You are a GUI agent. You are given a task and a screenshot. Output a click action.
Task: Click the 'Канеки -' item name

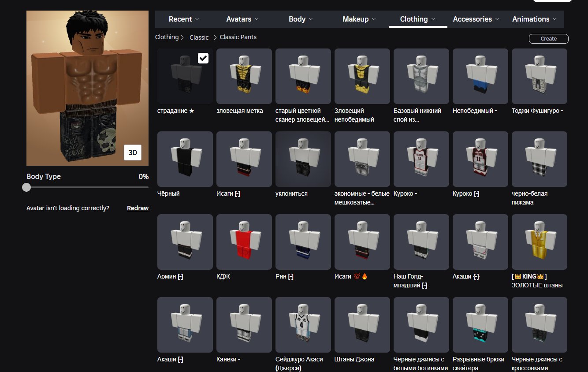[x=228, y=359]
